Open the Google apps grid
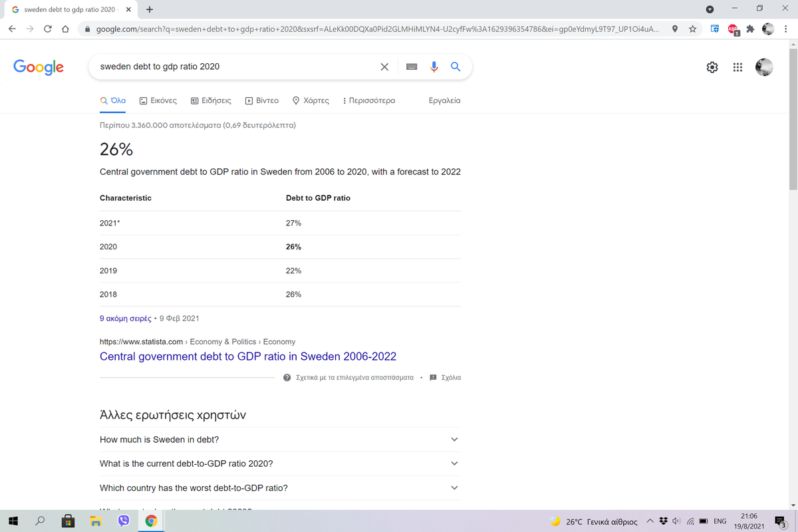798x532 pixels. tap(737, 67)
